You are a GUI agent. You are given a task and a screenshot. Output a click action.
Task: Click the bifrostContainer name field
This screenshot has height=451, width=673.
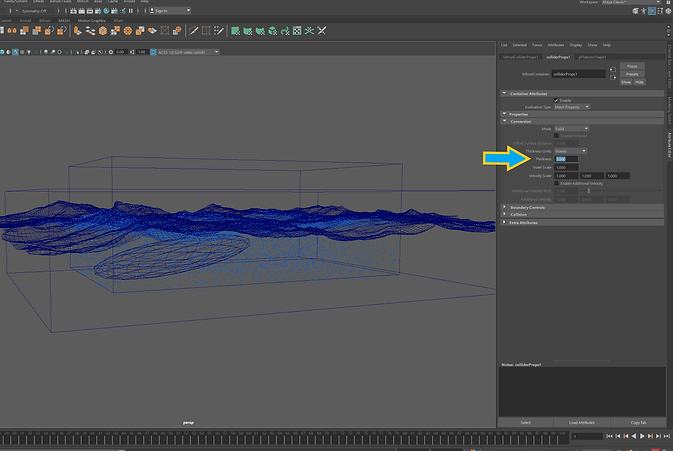(579, 74)
